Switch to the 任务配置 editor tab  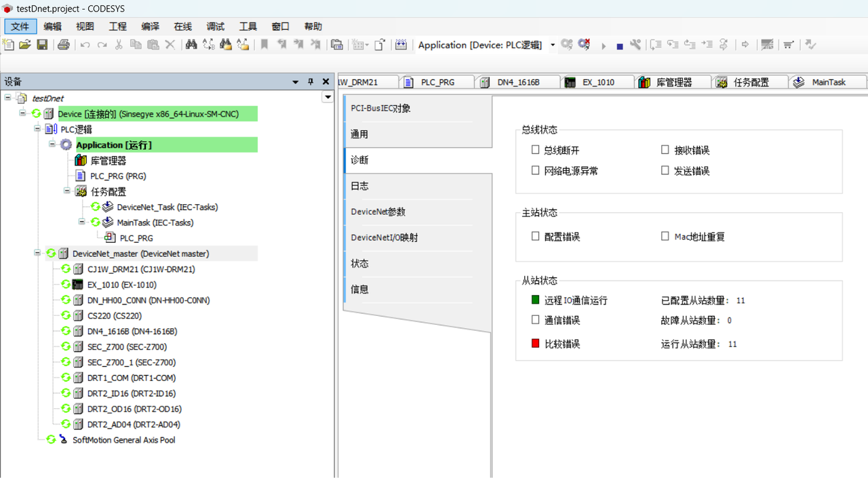click(x=750, y=82)
